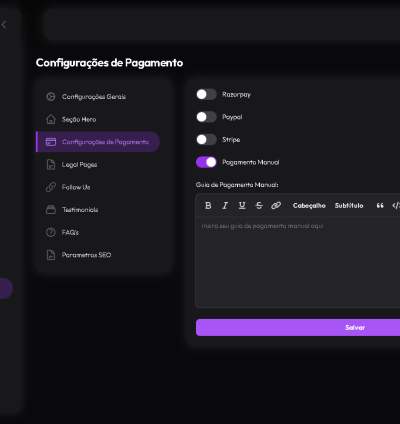Click the credit card icon in sidebar
The height and width of the screenshot is (424, 400).
point(51,142)
